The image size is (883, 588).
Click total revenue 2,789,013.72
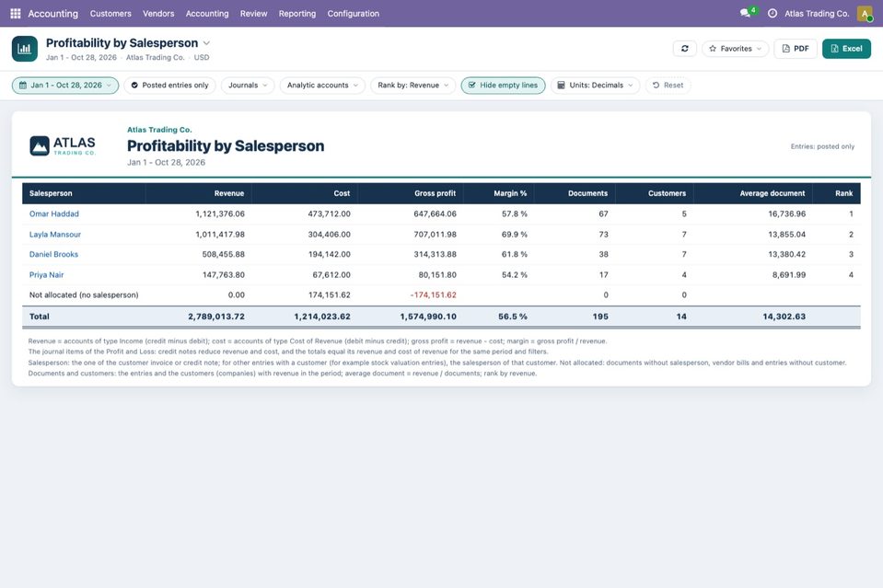coord(216,317)
